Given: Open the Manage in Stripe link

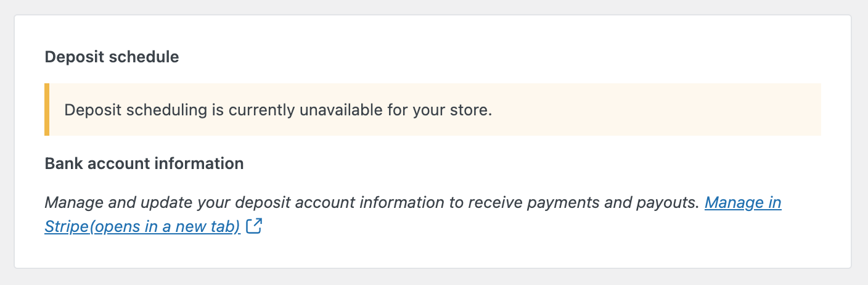Looking at the screenshot, I should tap(743, 202).
